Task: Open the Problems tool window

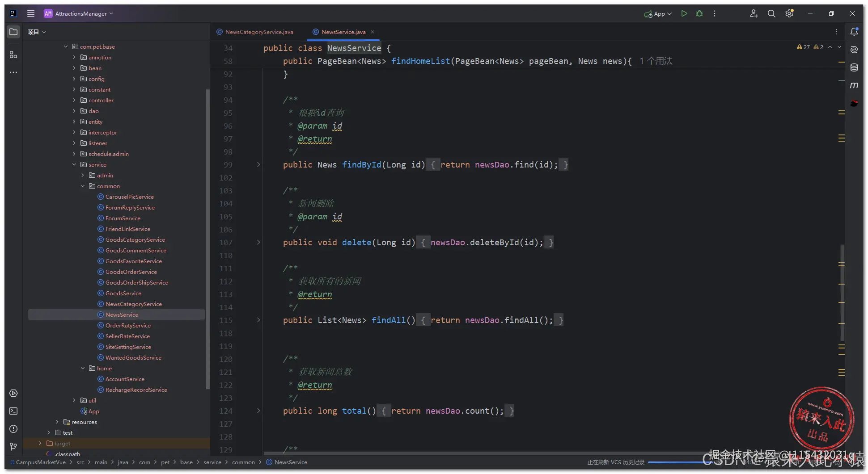Action: coord(13,429)
